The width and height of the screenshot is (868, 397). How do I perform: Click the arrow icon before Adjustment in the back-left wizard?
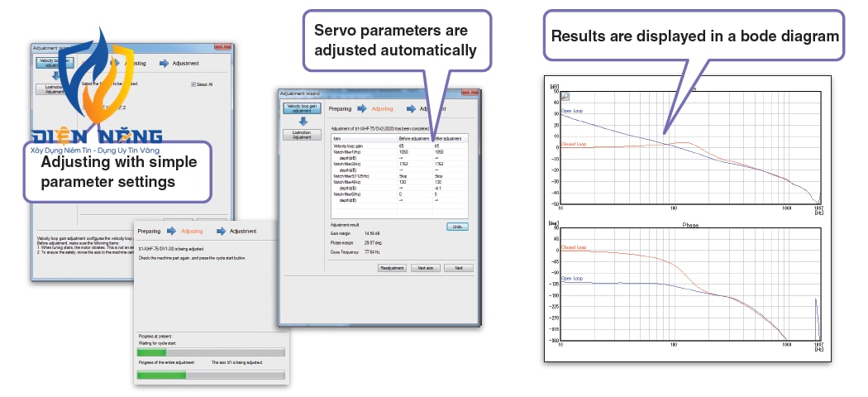pyautogui.click(x=165, y=63)
